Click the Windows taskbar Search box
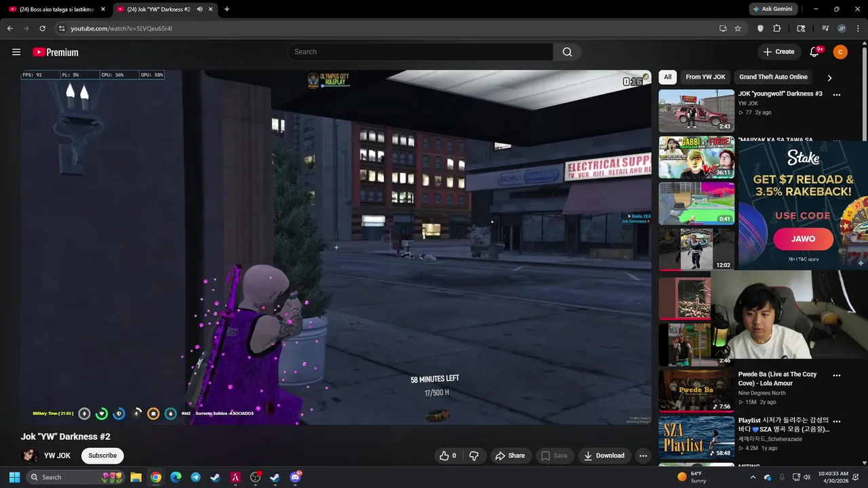The image size is (868, 488). tap(76, 477)
